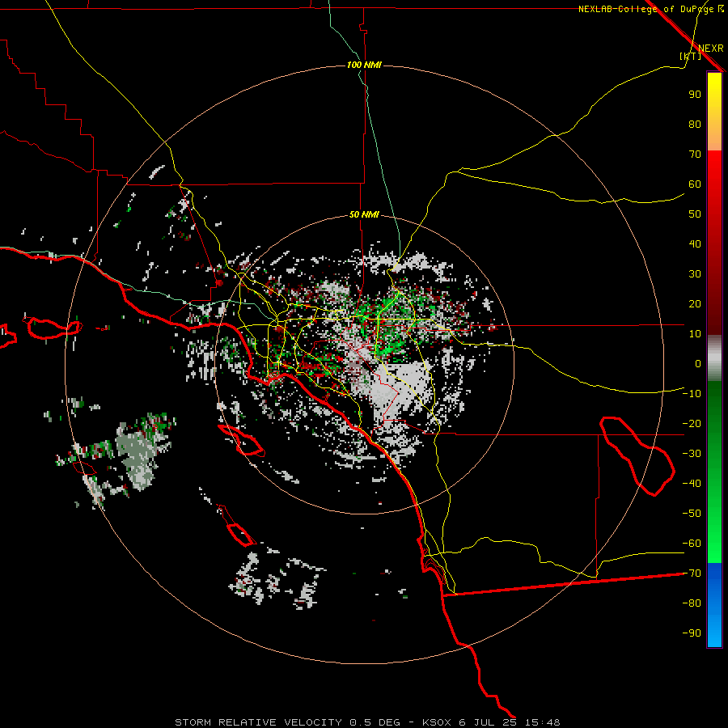Click the 100 NMI range ring label

click(x=364, y=65)
